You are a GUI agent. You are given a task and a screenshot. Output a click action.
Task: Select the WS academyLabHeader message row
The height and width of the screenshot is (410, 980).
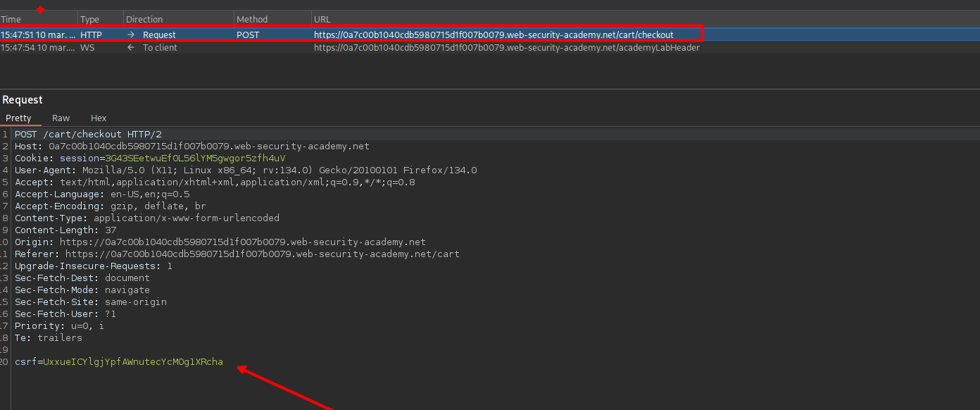506,48
